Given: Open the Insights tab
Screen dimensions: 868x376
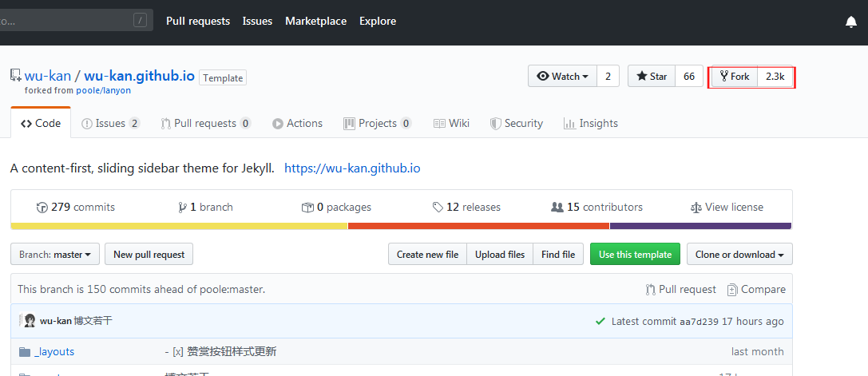Looking at the screenshot, I should click(x=591, y=124).
